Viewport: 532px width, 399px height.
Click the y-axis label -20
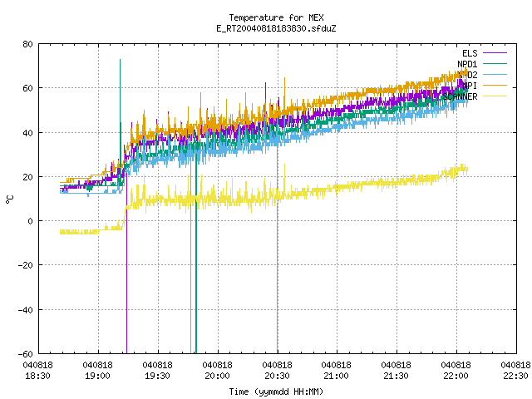[x=26, y=265]
